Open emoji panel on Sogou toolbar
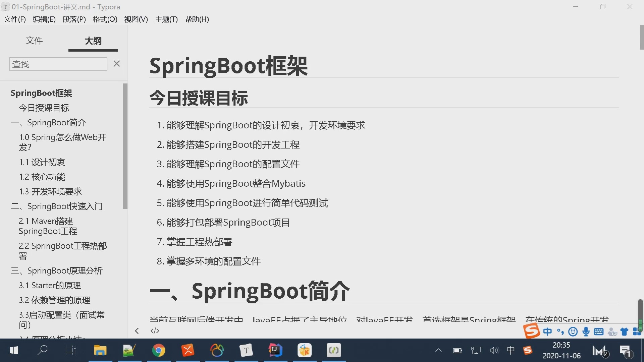 click(573, 332)
